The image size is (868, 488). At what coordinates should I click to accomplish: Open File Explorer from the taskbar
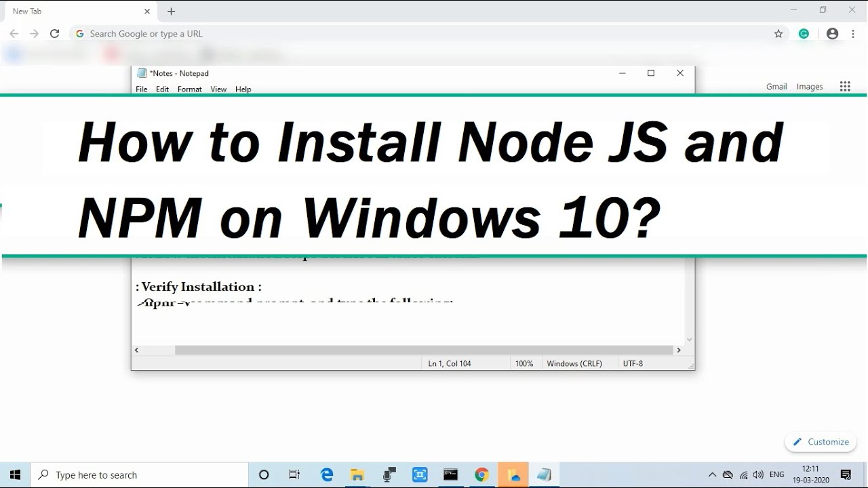tap(358, 475)
